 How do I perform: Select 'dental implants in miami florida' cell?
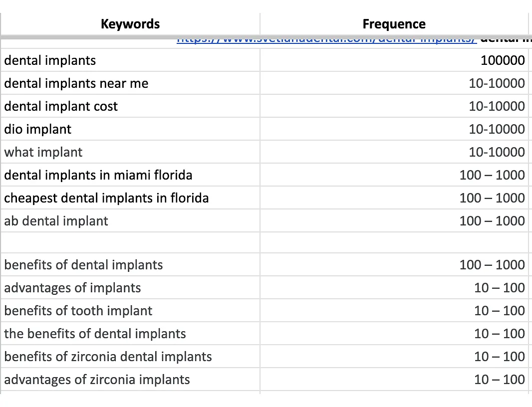point(98,175)
